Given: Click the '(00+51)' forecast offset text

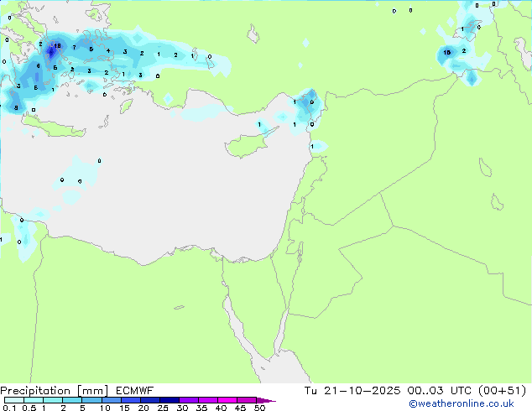Looking at the screenshot, I should click(x=502, y=391).
